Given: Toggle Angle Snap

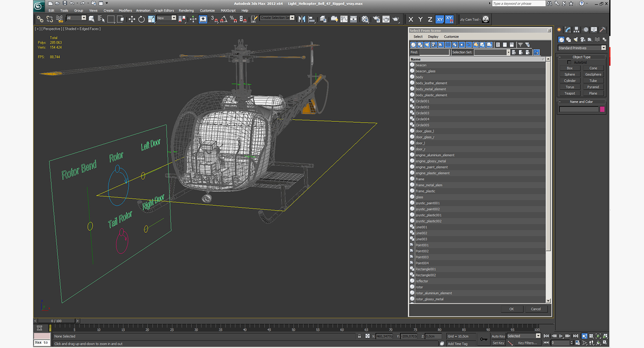Looking at the screenshot, I should click(x=223, y=19).
